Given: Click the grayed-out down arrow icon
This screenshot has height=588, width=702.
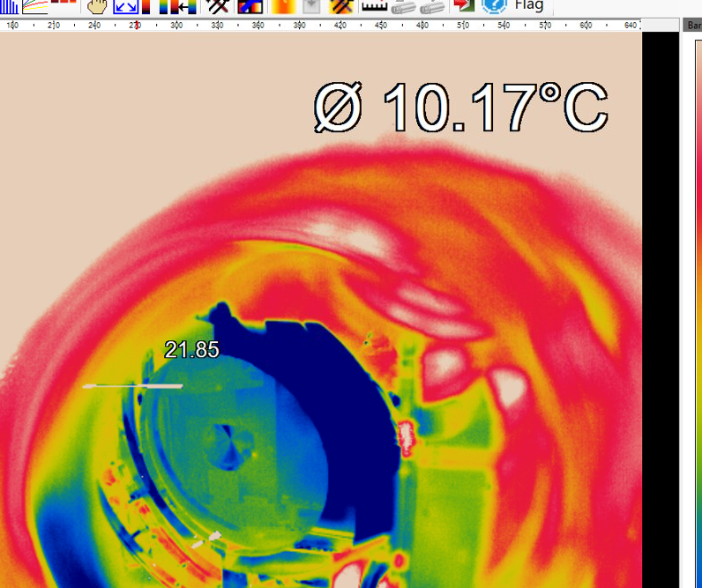Looking at the screenshot, I should coord(311,5).
